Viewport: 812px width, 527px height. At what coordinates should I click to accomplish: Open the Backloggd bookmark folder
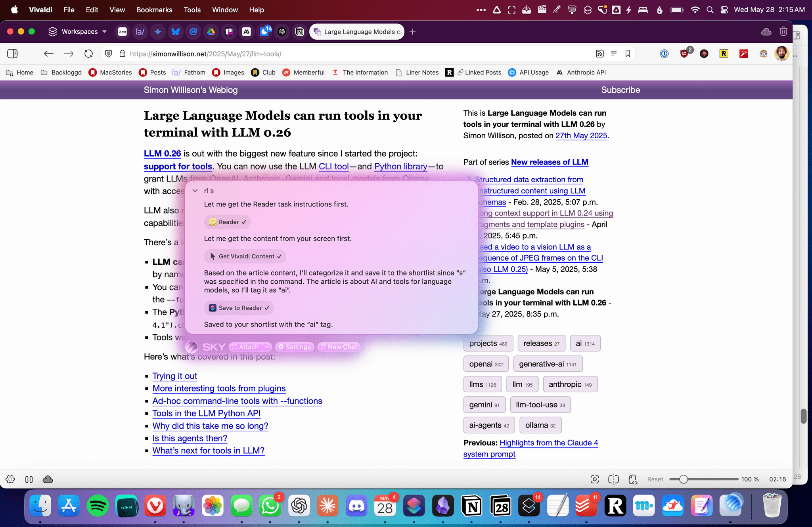pyautogui.click(x=61, y=73)
